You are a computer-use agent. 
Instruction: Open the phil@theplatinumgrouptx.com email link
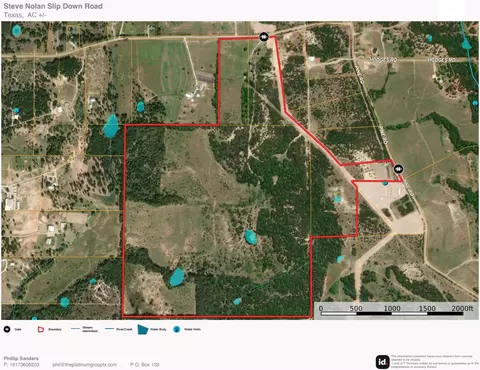click(x=85, y=365)
